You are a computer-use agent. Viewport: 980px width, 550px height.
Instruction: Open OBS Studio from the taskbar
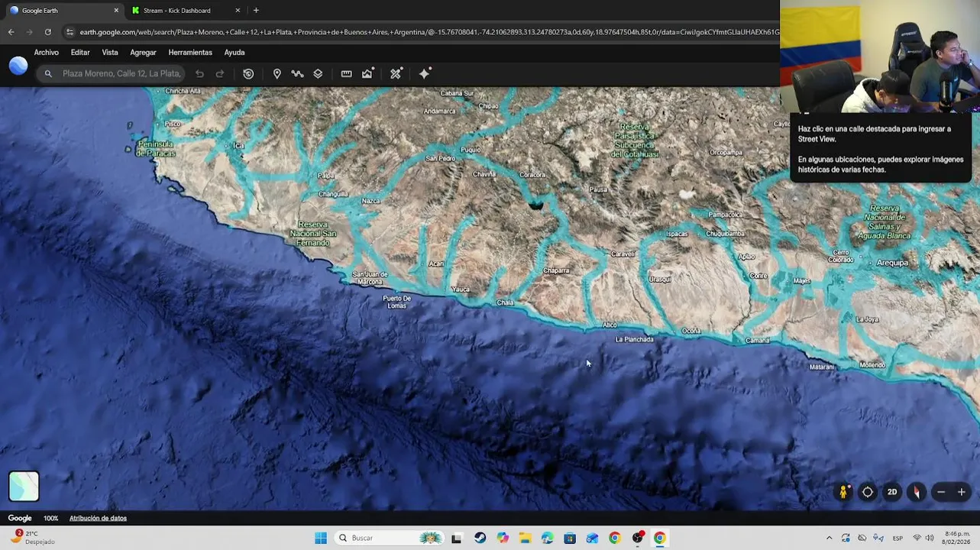point(638,538)
